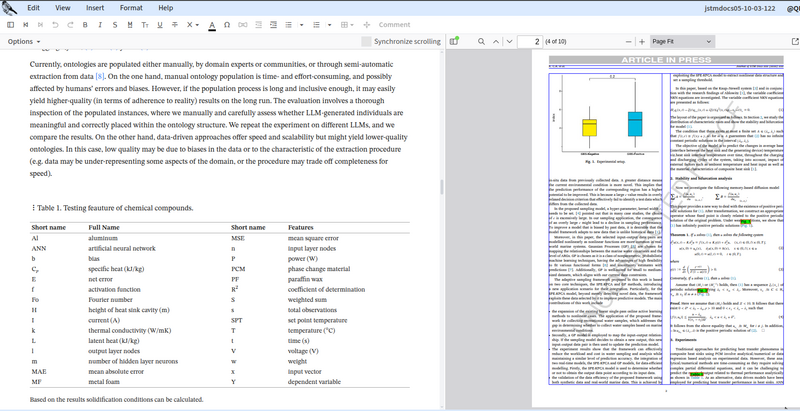This screenshot has width=800, height=411.
Task: Open the bulleted list style dropdown arrow
Action: pyautogui.click(x=301, y=24)
